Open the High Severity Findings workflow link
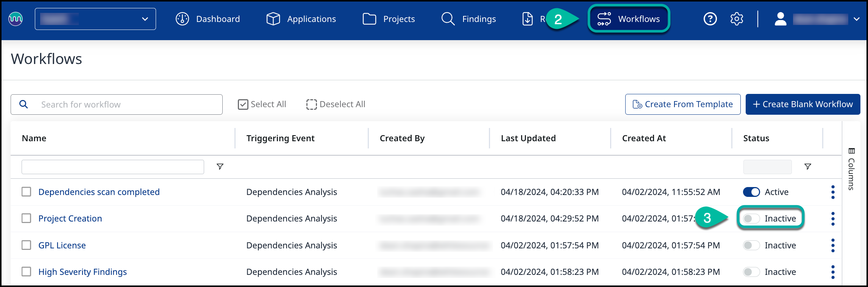 pyautogui.click(x=83, y=272)
